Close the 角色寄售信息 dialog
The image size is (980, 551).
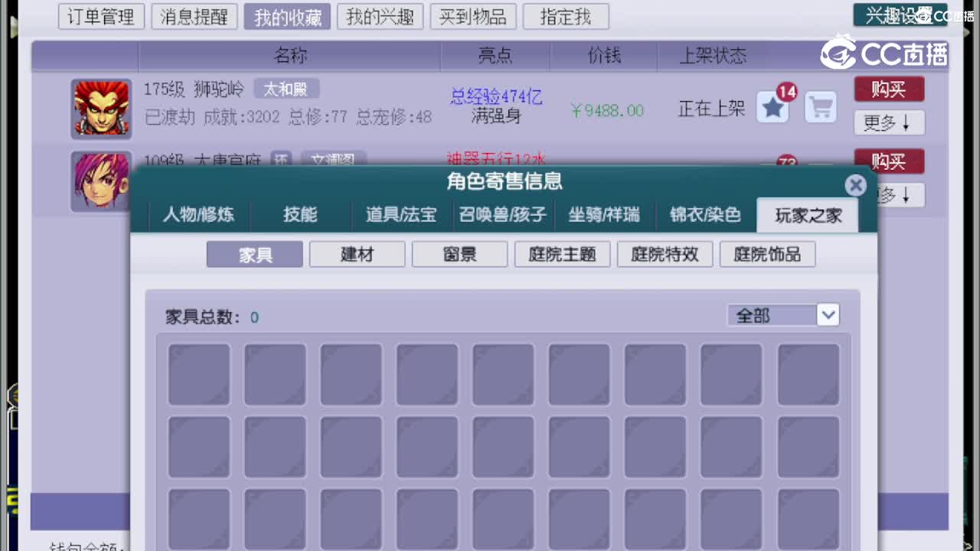[856, 185]
